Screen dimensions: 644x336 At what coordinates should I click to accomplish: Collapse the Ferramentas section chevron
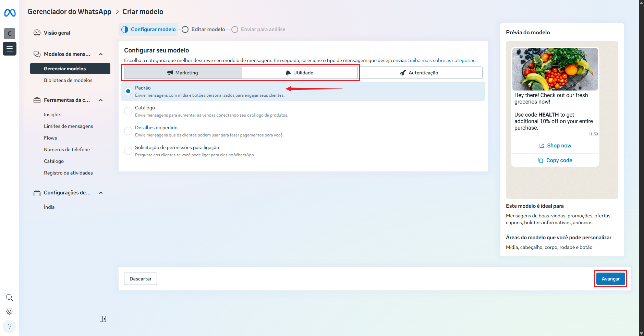point(101,100)
